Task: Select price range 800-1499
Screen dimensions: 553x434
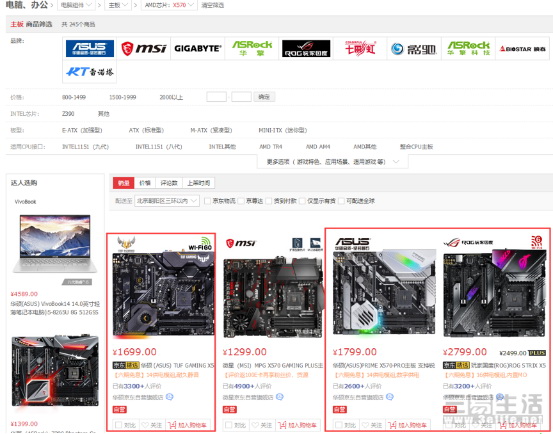Action: tap(74, 97)
